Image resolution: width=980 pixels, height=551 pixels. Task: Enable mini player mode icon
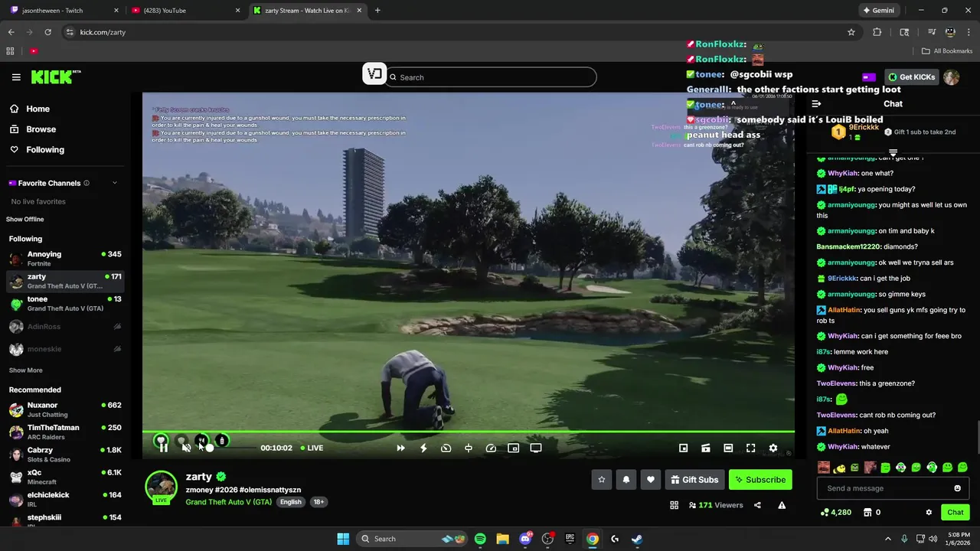coord(684,448)
